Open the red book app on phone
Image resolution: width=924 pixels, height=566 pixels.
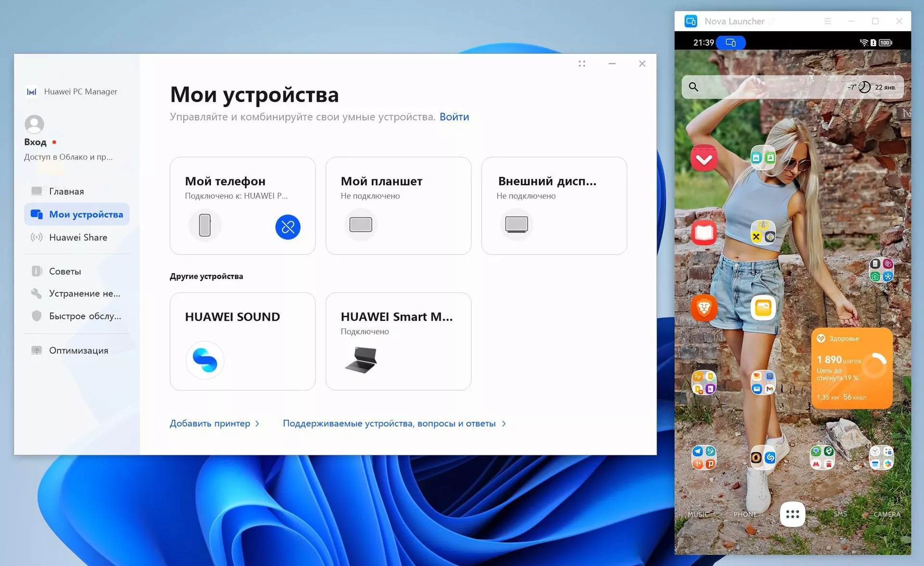704,233
